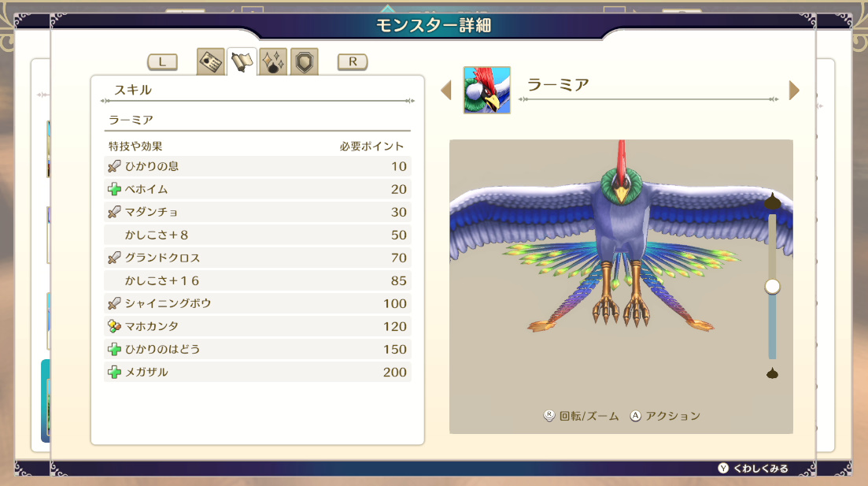Select the ひかりのはどう skill name
Screen dimensions: 868x486
pyautogui.click(x=162, y=349)
